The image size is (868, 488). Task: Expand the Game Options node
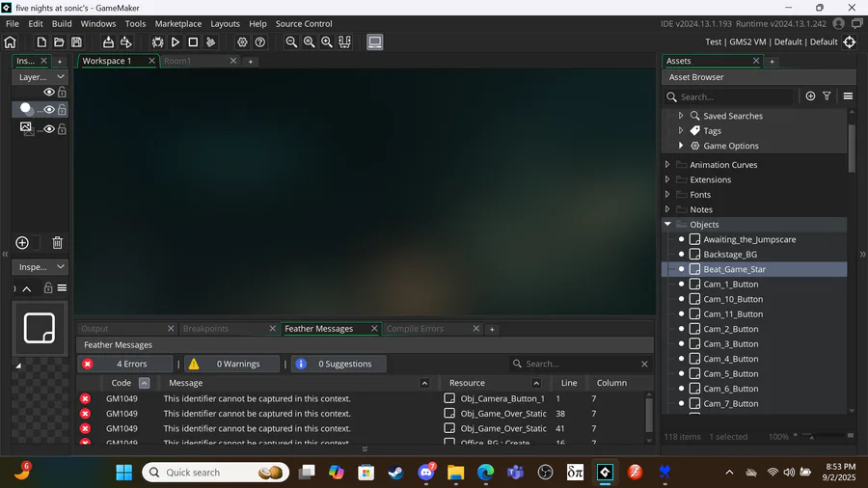681,146
